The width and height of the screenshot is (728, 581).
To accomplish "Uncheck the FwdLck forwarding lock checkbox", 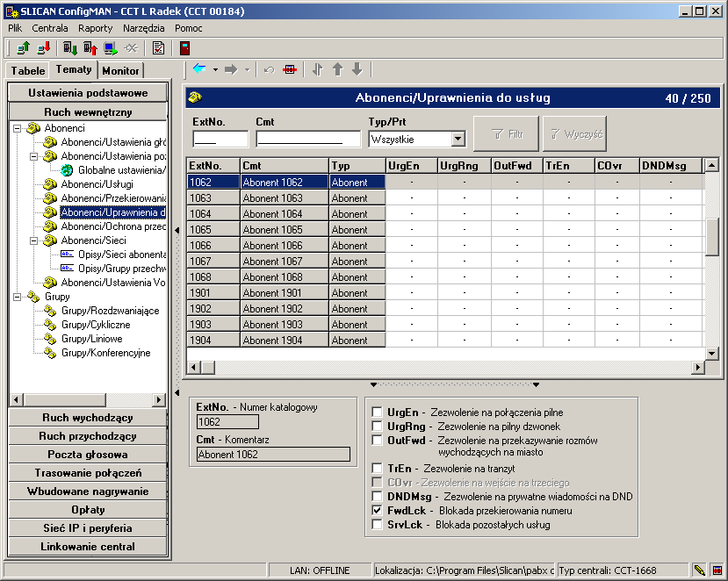I will point(377,511).
